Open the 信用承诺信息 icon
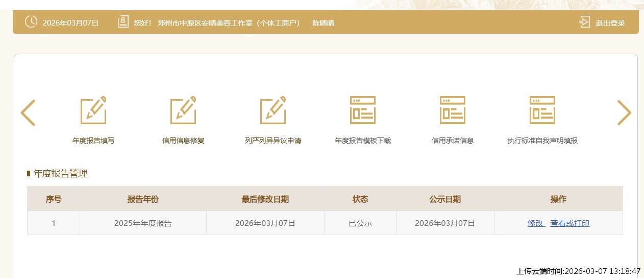644x278 pixels. 453,110
